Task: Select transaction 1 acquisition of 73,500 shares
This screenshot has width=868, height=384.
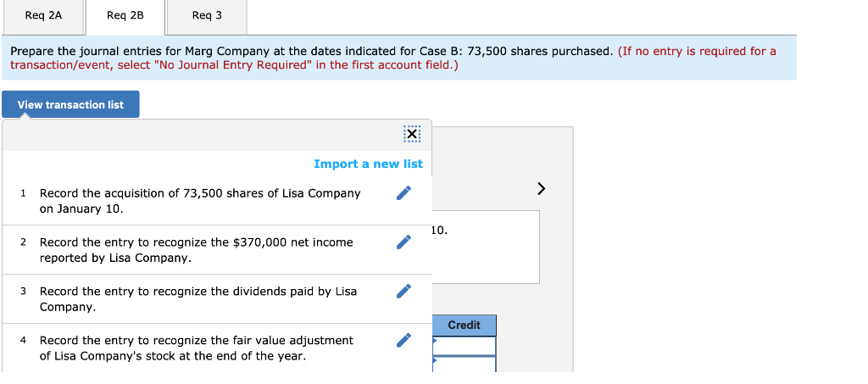Action: tap(200, 201)
